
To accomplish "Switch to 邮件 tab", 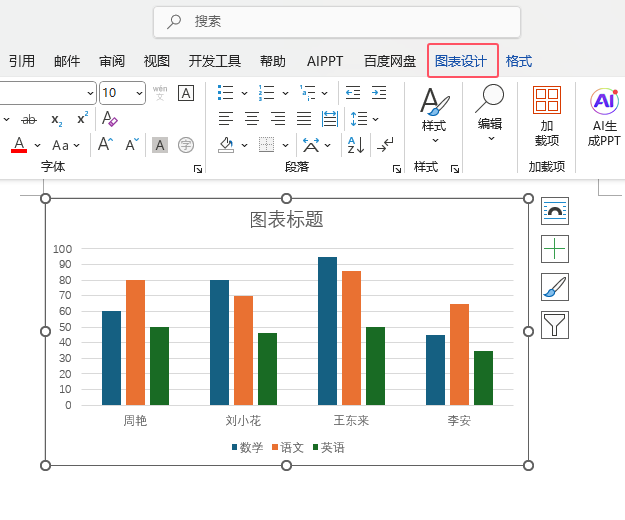I will tap(67, 61).
